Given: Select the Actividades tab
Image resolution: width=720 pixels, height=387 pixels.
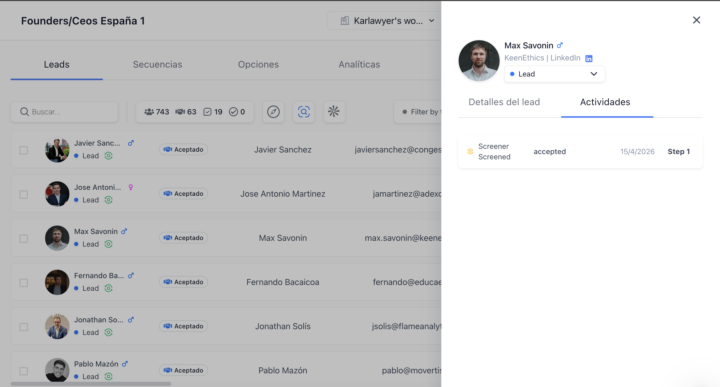Looking at the screenshot, I should (x=605, y=102).
